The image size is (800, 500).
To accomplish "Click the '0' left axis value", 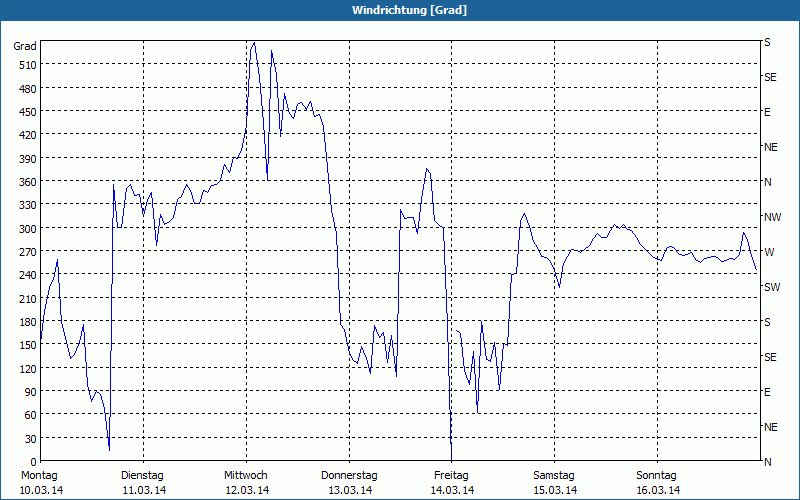I will [x=34, y=462].
